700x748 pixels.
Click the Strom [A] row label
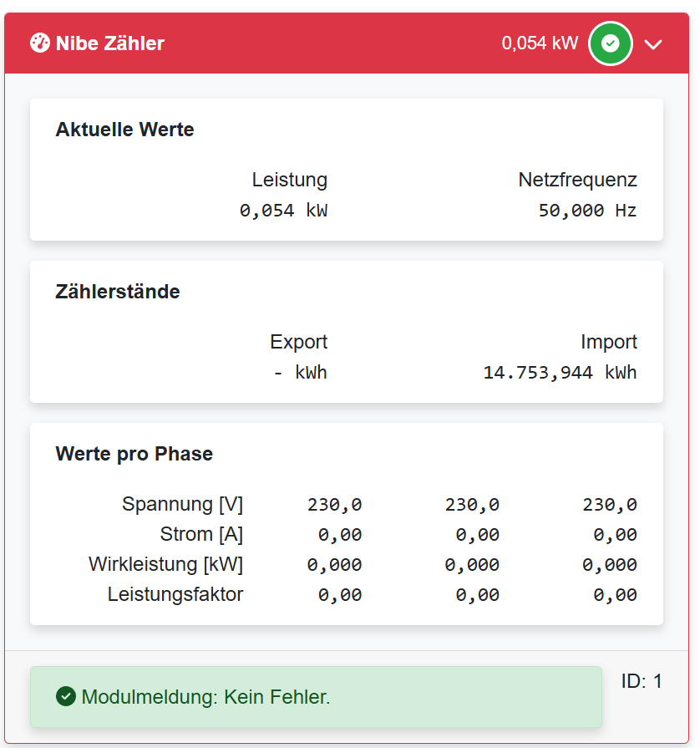click(x=201, y=534)
